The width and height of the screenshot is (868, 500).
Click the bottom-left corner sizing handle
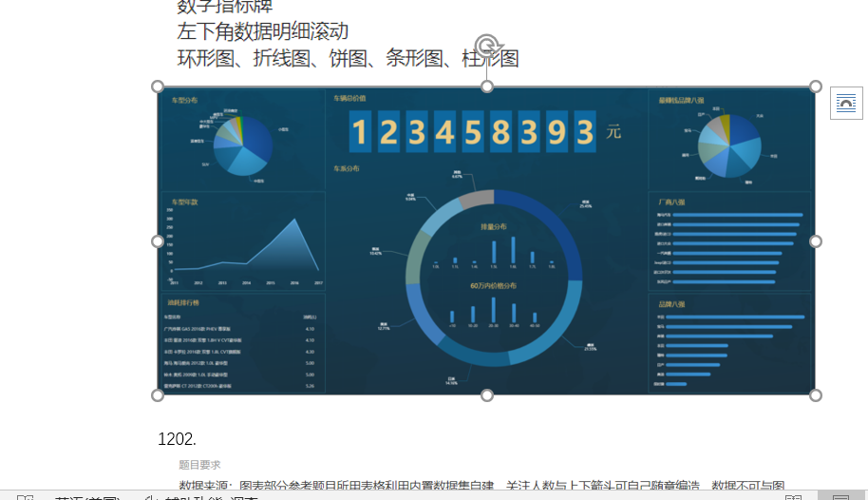[158, 395]
